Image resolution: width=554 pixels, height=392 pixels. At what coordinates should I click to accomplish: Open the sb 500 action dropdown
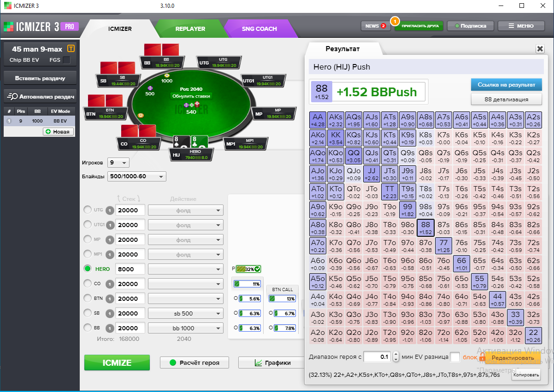tap(185, 313)
